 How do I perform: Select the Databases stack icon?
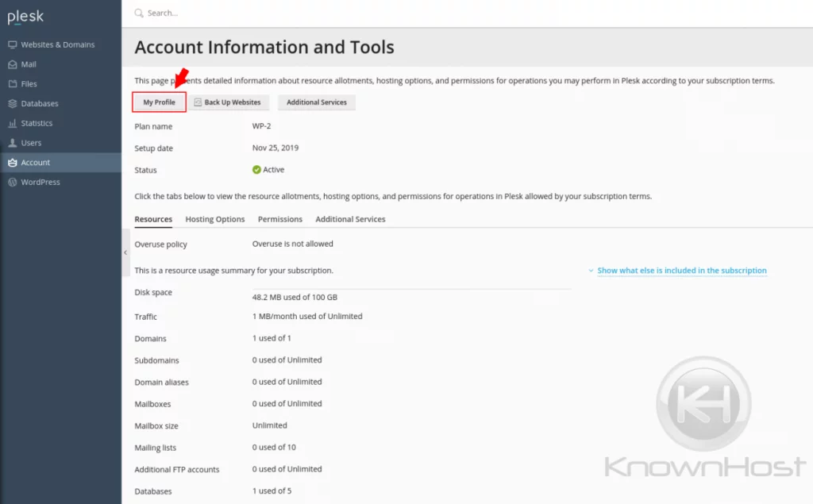[x=13, y=104]
